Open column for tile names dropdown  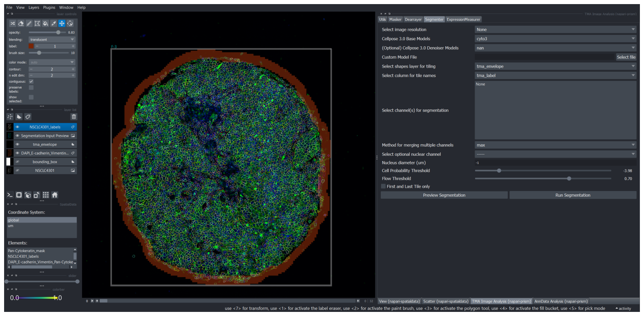point(555,75)
